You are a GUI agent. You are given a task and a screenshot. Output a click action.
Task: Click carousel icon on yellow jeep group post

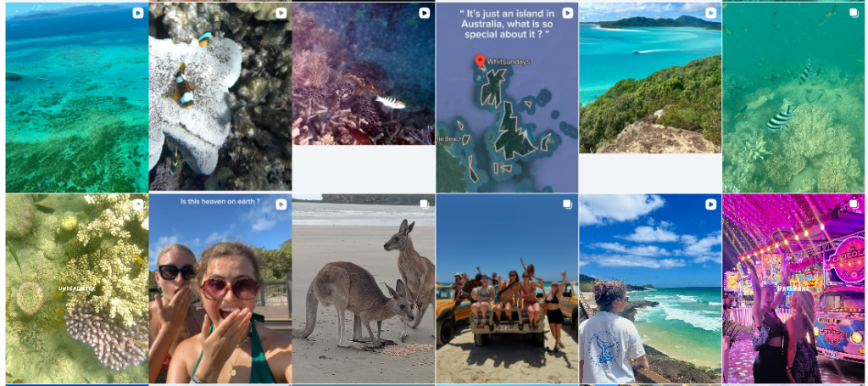point(567,204)
